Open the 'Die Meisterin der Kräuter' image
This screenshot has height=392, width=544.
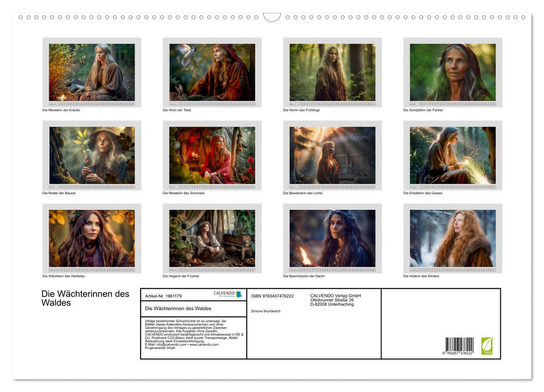pos(92,72)
